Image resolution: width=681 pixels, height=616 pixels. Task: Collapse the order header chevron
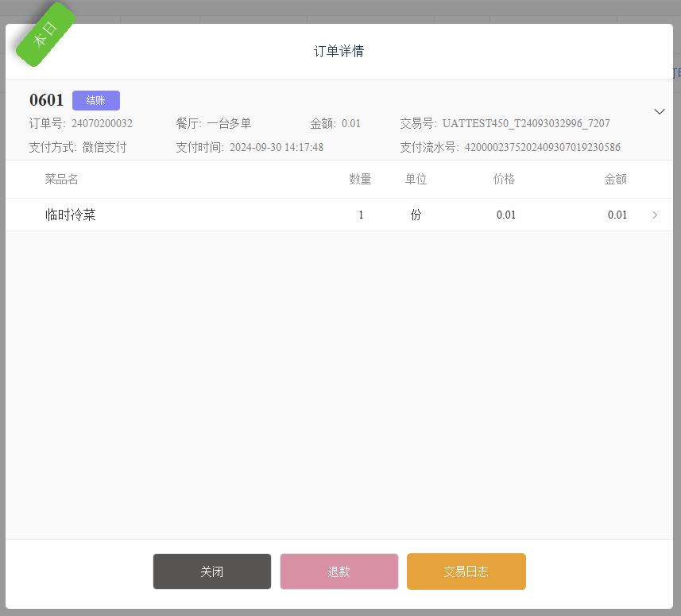click(659, 112)
